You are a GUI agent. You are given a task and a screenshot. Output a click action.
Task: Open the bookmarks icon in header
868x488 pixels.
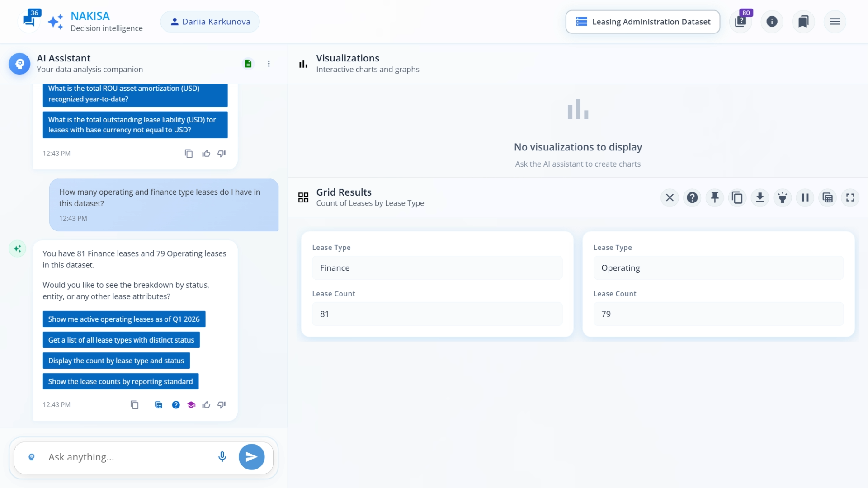point(803,21)
